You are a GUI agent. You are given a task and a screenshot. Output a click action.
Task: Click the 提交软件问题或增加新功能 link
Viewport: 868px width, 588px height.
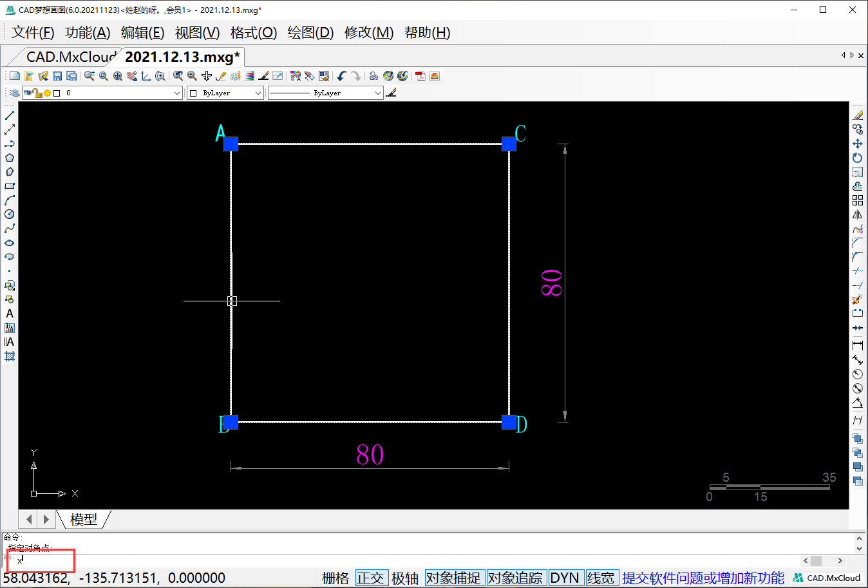[703, 578]
